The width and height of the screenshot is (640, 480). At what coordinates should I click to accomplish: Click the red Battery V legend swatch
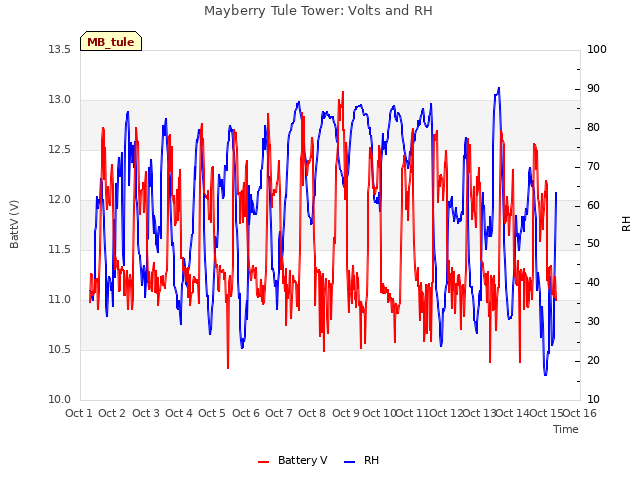click(264, 462)
